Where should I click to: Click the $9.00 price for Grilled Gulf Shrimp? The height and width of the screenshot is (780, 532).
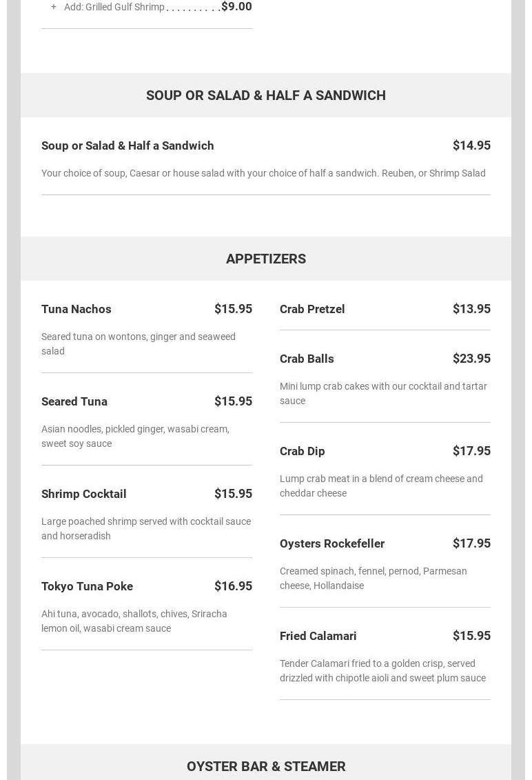click(x=236, y=7)
